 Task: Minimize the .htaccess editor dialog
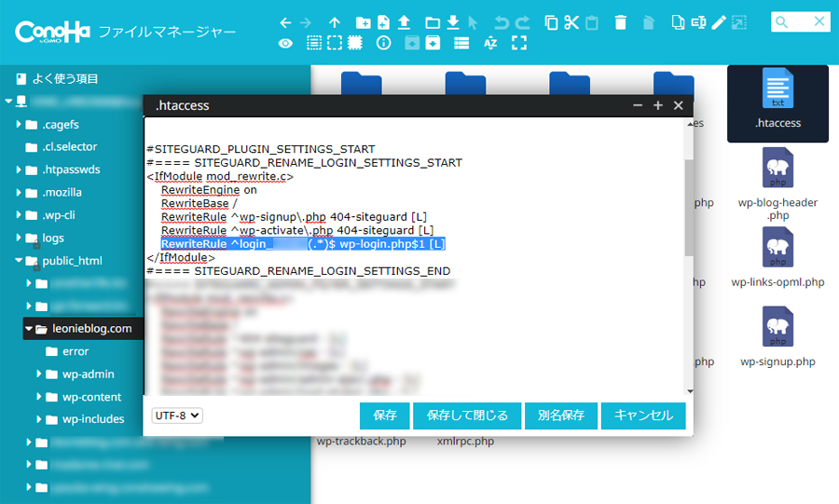pyautogui.click(x=638, y=106)
